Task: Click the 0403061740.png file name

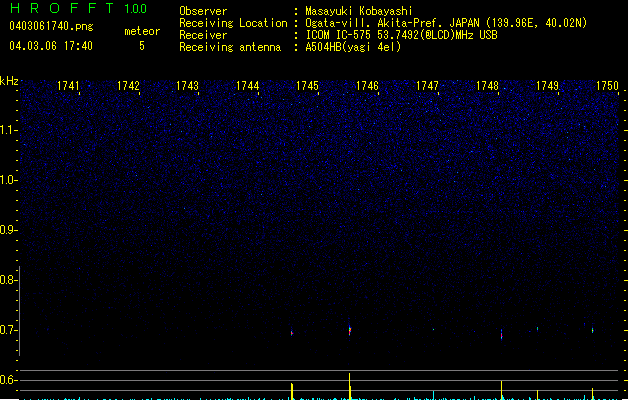Action: [x=50, y=26]
